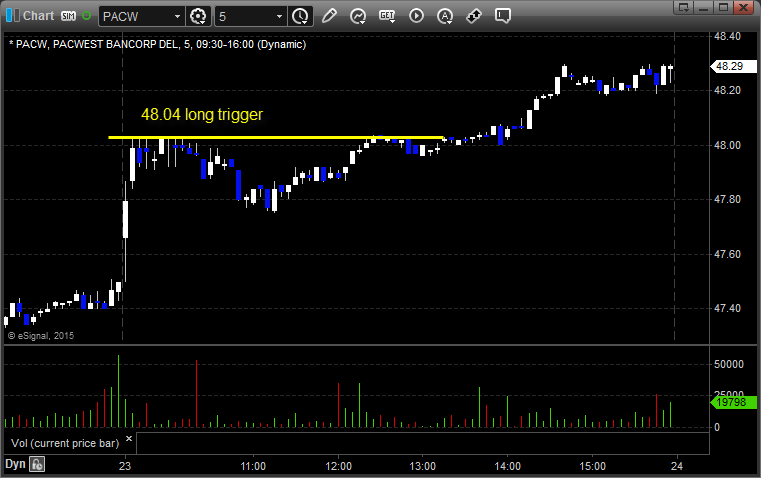Image resolution: width=761 pixels, height=478 pixels.
Task: Click the comment speech bubble icon
Action: pyautogui.click(x=503, y=16)
